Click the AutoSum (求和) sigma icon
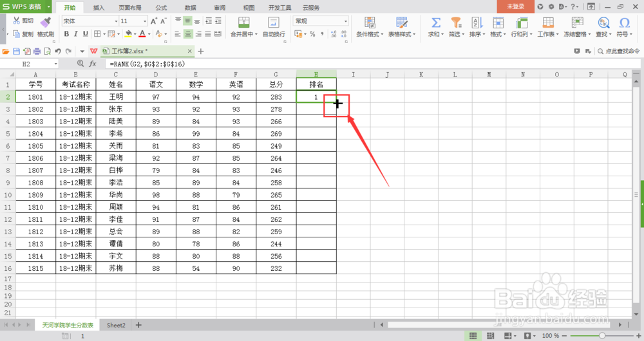Image resolution: width=644 pixels, height=341 pixels. 436,22
